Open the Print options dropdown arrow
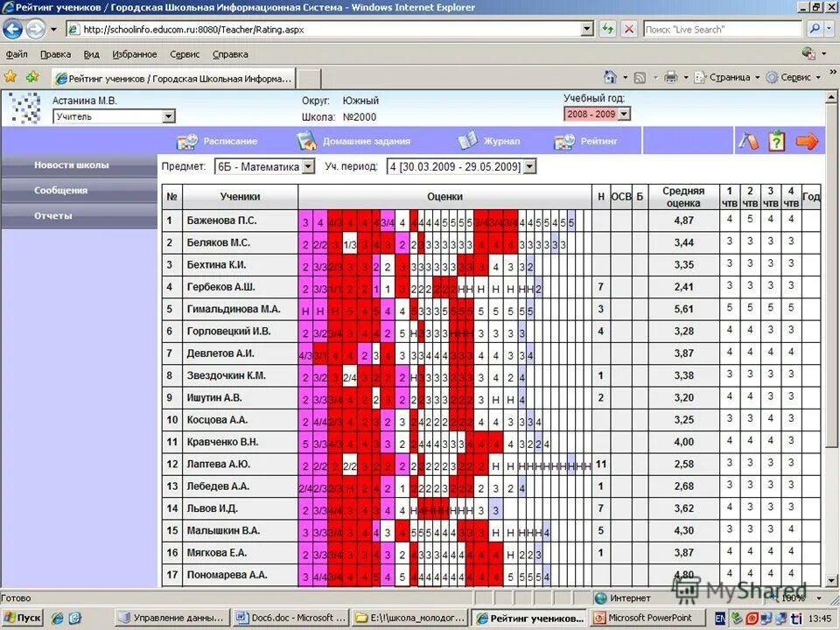The width and height of the screenshot is (840, 630). [686, 78]
